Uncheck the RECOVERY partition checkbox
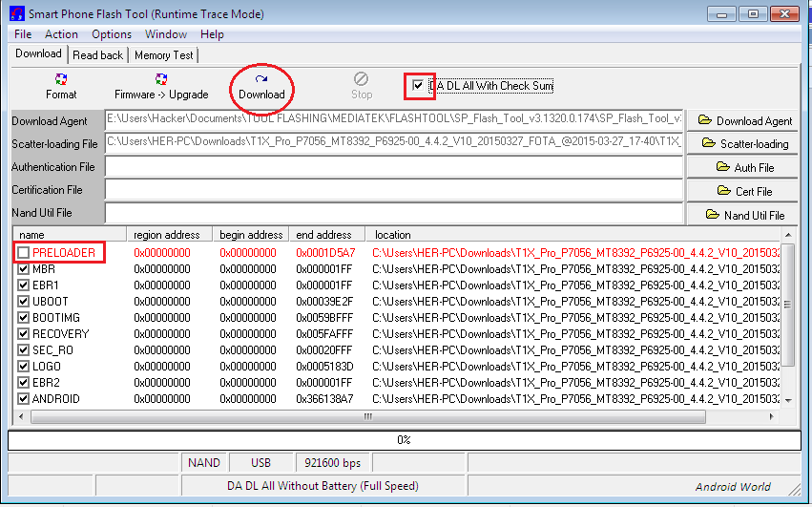This screenshot has width=812, height=507. pos(23,334)
